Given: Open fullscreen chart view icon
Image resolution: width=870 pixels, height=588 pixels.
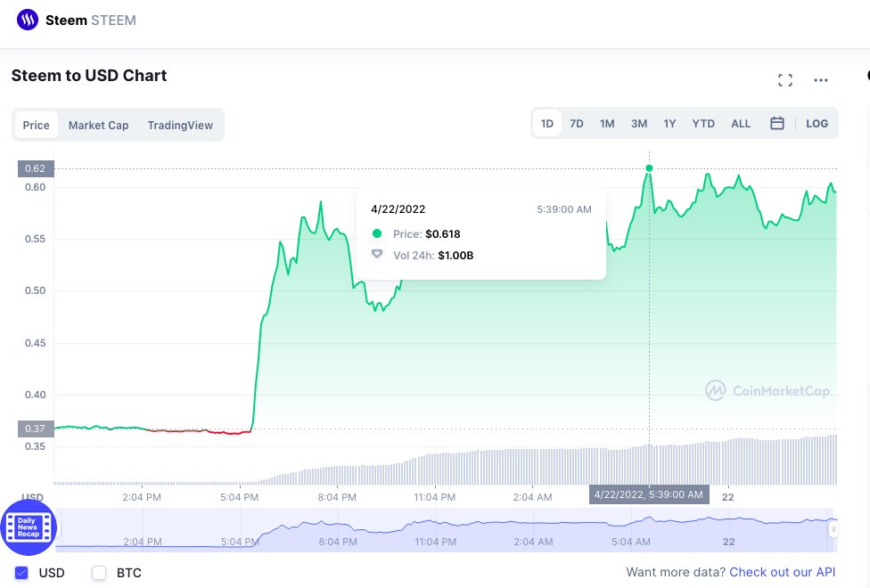Looking at the screenshot, I should pos(785,80).
